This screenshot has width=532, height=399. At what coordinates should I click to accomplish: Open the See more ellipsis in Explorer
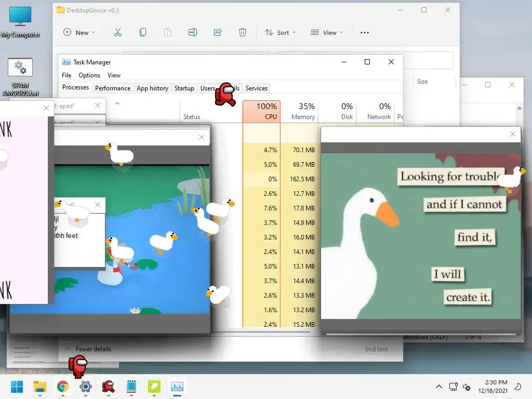click(x=365, y=33)
